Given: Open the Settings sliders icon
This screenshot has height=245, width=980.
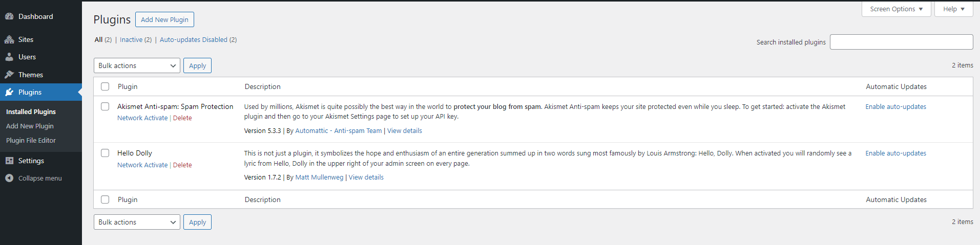Looking at the screenshot, I should coord(9,161).
